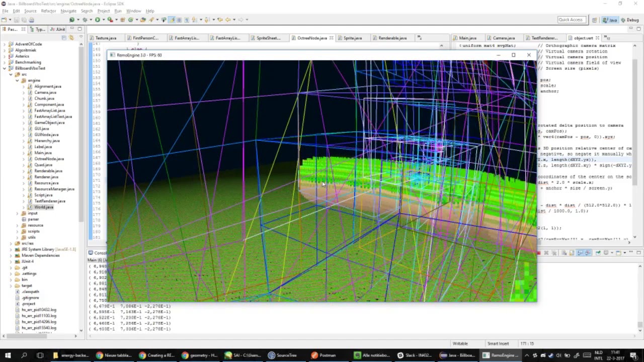
Task: Expand the AdventOfCode project
Action: click(x=5, y=44)
